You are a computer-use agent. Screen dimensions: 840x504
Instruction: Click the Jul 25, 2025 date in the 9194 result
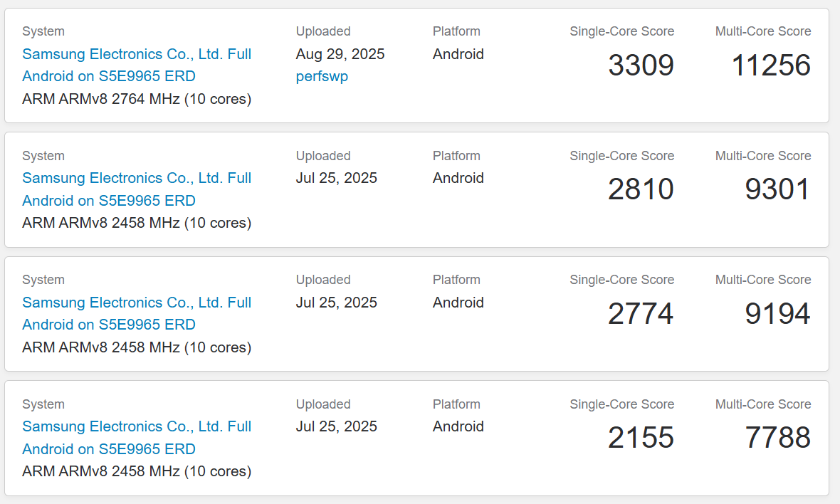pos(337,303)
